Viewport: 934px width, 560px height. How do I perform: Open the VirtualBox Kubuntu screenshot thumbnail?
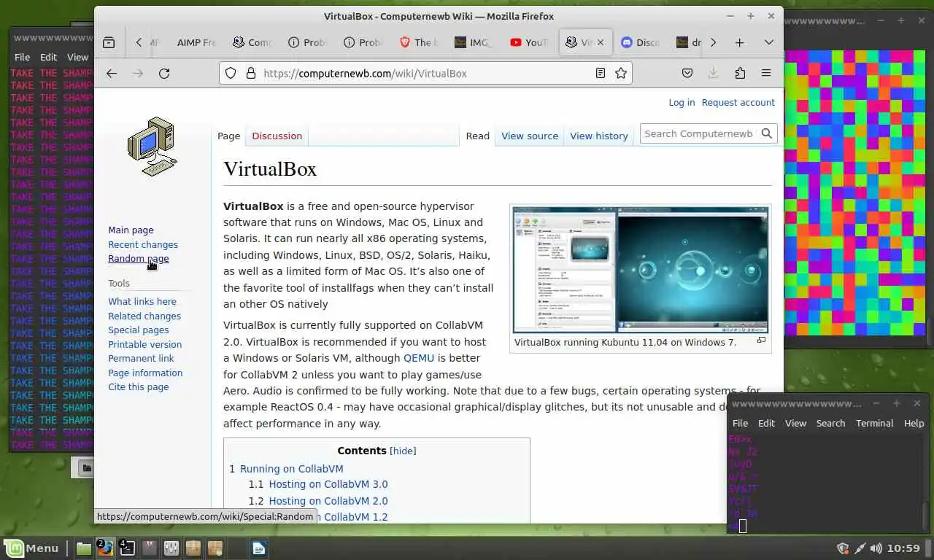point(641,270)
